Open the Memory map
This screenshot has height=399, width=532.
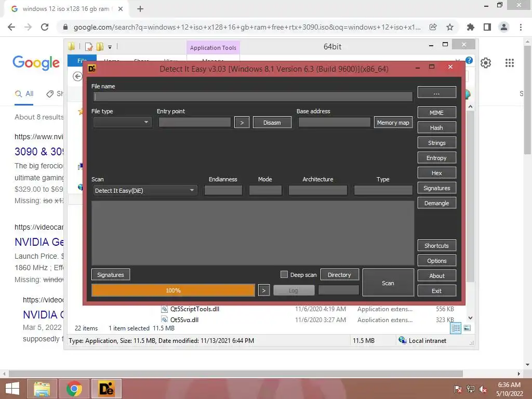pyautogui.click(x=393, y=123)
